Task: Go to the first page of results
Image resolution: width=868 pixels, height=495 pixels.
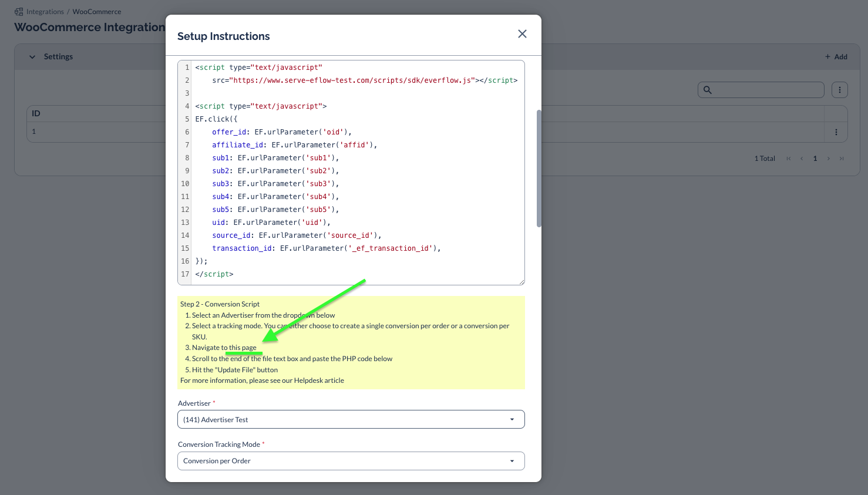Action: click(788, 159)
